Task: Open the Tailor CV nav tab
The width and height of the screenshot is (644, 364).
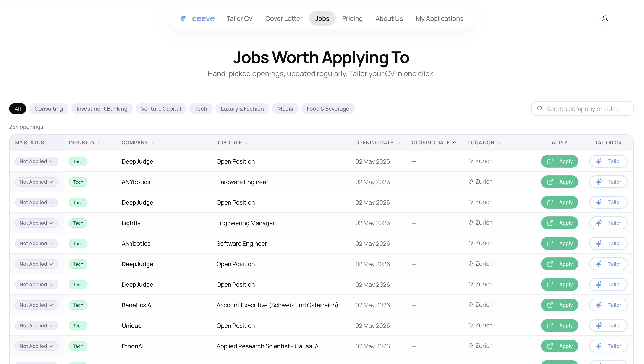Action: pos(239,18)
